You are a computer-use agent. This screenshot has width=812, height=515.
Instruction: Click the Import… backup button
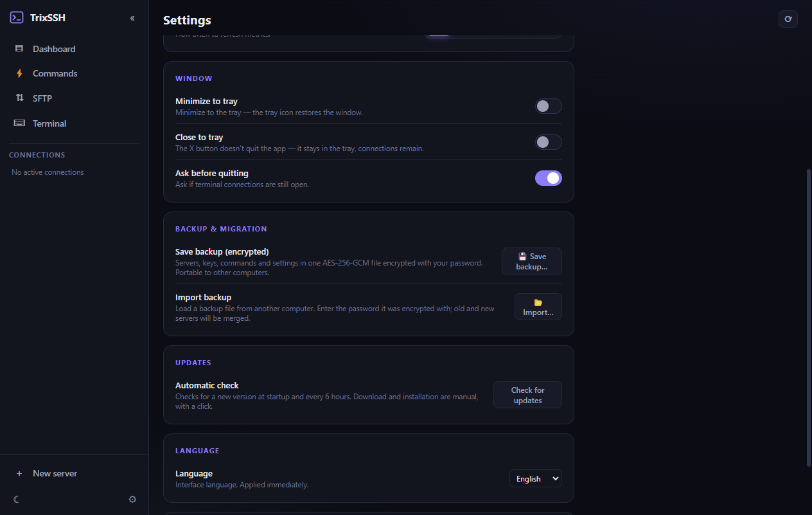538,307
